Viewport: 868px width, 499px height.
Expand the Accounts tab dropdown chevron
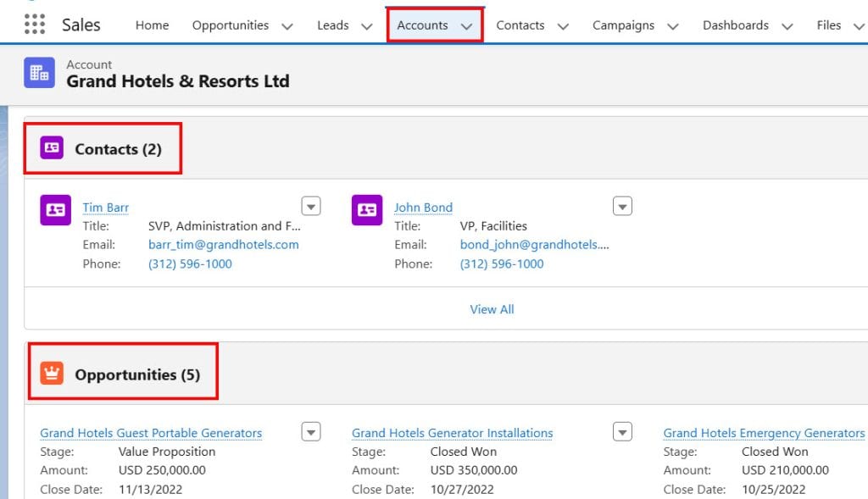[x=467, y=26]
